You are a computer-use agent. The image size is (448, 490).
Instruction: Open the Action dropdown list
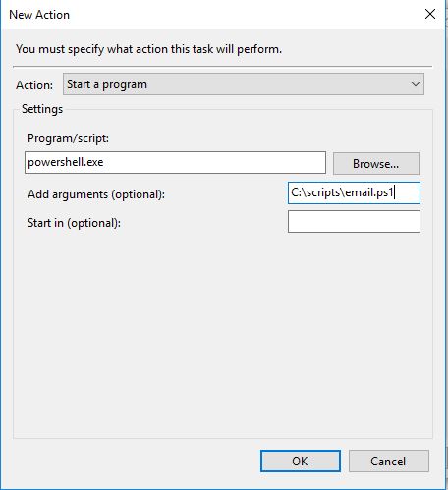(244, 84)
